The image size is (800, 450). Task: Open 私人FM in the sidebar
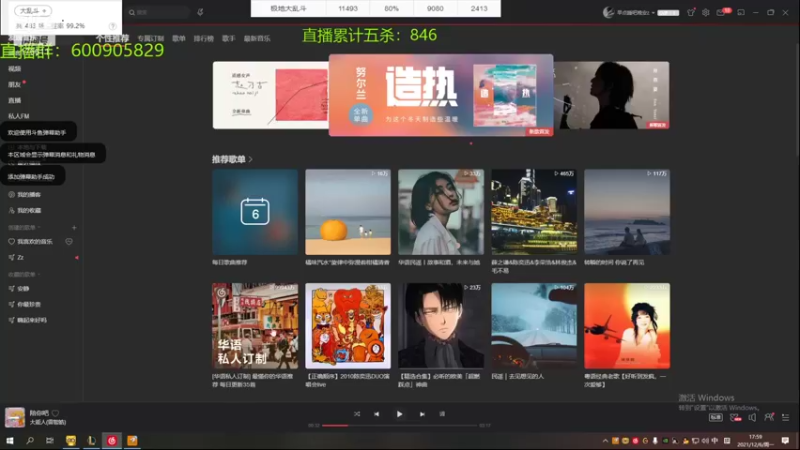pyautogui.click(x=19, y=116)
